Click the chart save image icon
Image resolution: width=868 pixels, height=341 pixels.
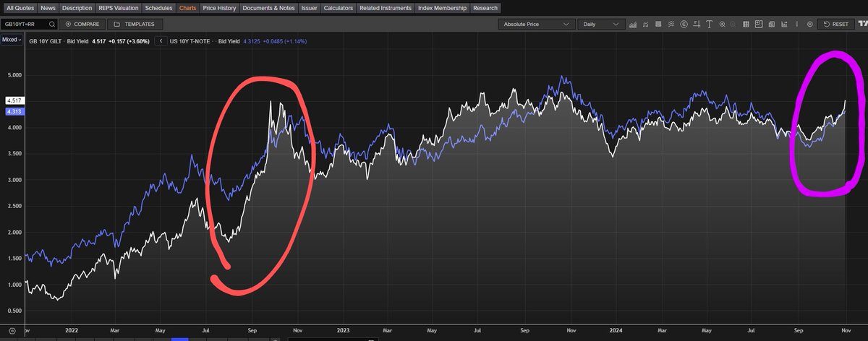[x=784, y=24]
